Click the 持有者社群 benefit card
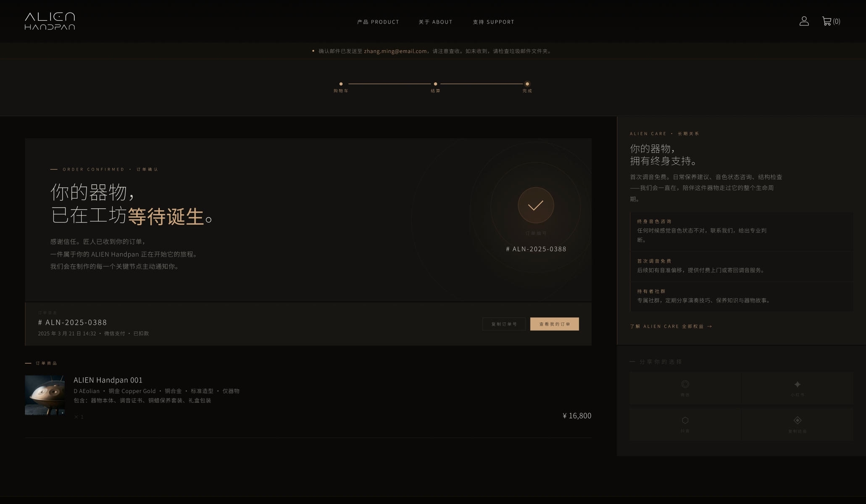 pyautogui.click(x=741, y=297)
